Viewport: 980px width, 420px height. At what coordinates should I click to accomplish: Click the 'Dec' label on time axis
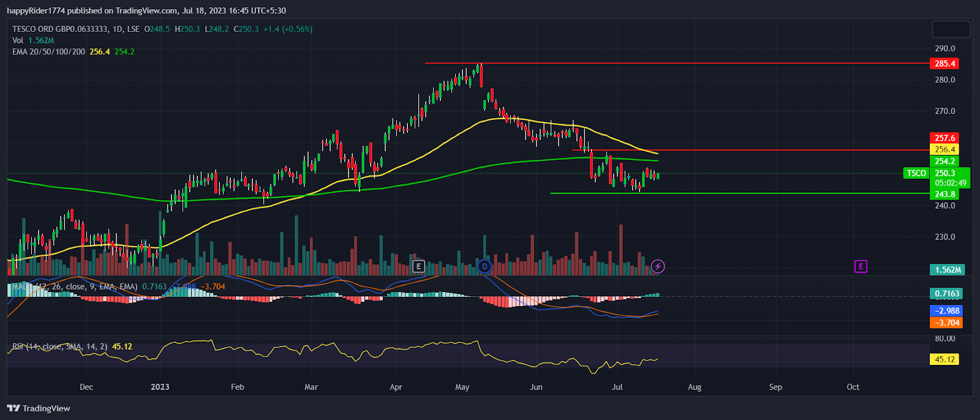point(86,387)
